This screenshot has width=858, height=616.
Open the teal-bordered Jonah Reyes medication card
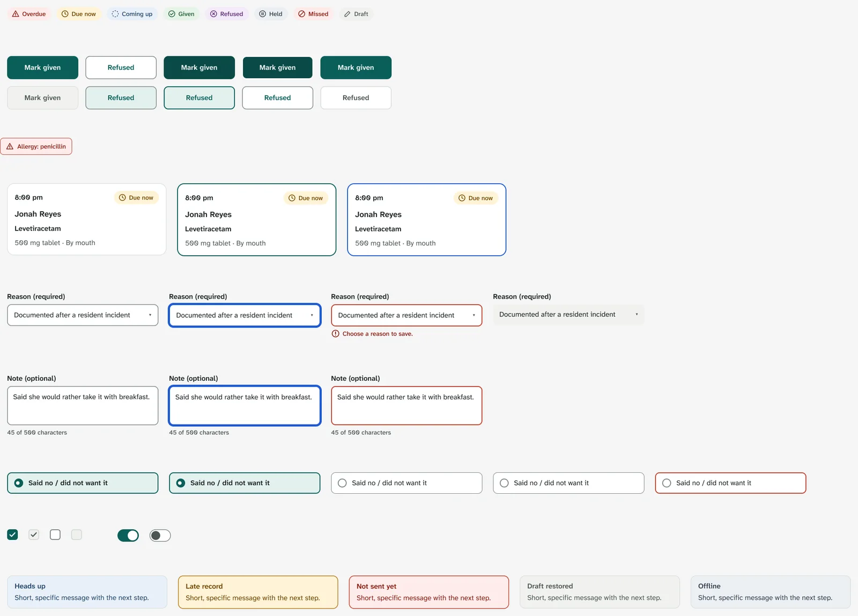tap(257, 220)
